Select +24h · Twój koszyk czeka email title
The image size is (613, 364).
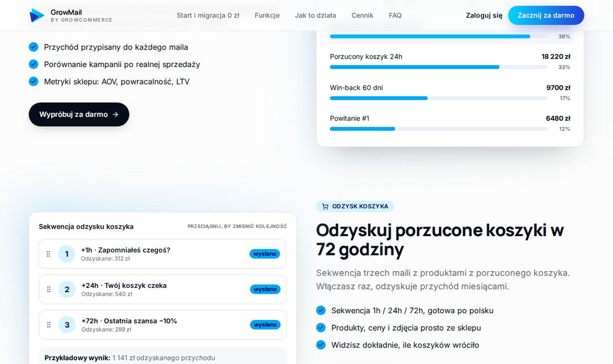tap(124, 285)
